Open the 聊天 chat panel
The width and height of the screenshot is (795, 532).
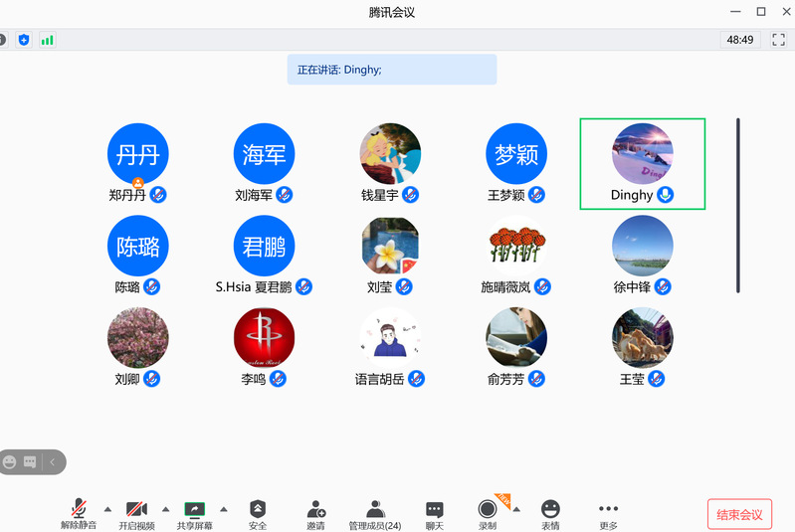tap(434, 509)
